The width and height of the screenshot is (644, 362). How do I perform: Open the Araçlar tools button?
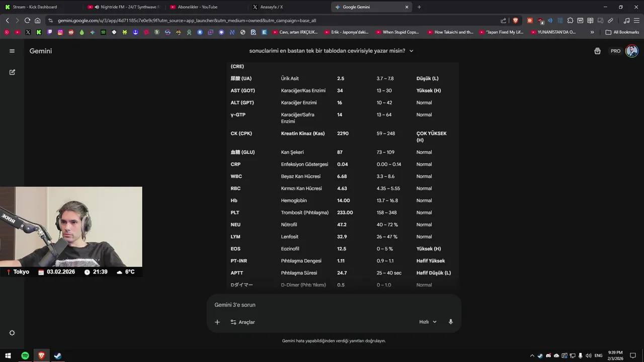pos(243,322)
